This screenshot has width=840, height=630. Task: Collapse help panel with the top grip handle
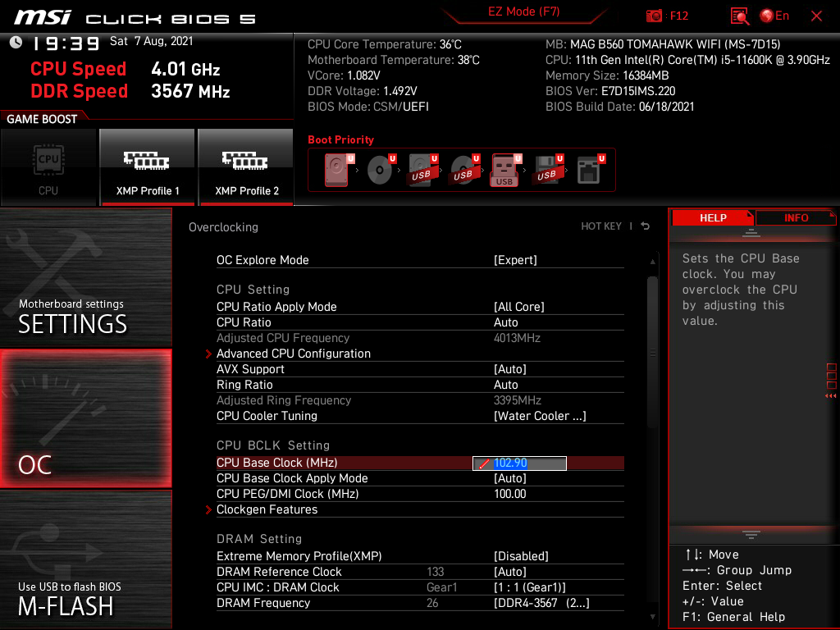(751, 232)
